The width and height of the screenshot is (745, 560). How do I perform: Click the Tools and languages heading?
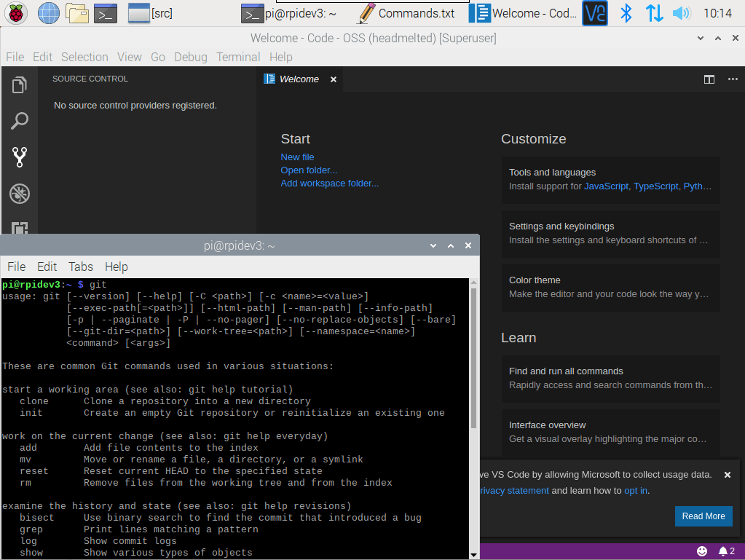coord(552,173)
